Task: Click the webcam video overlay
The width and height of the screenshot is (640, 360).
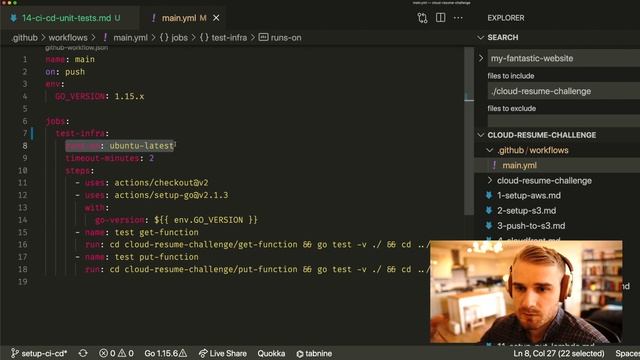Action: tap(526, 291)
